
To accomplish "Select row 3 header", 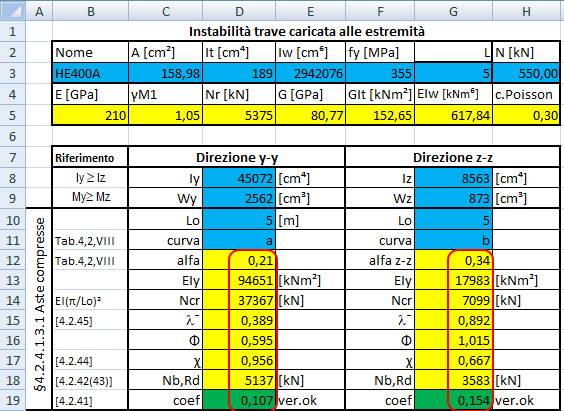I will [13, 73].
